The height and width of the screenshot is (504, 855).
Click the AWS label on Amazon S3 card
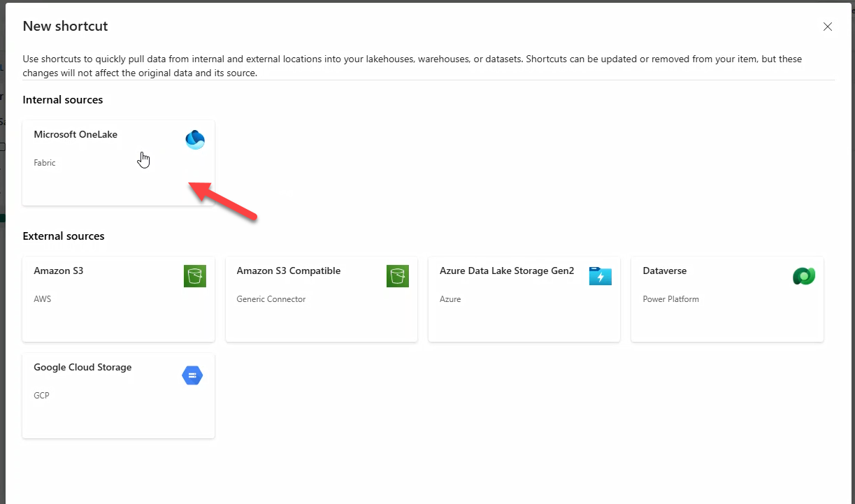[43, 299]
